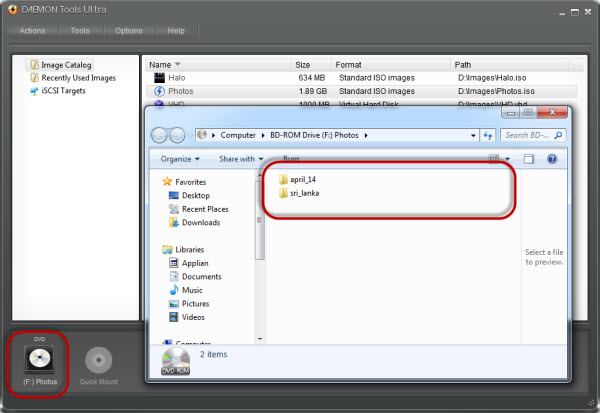The width and height of the screenshot is (600, 413).
Task: Select Image Catalog in the sidebar
Action: tap(61, 65)
